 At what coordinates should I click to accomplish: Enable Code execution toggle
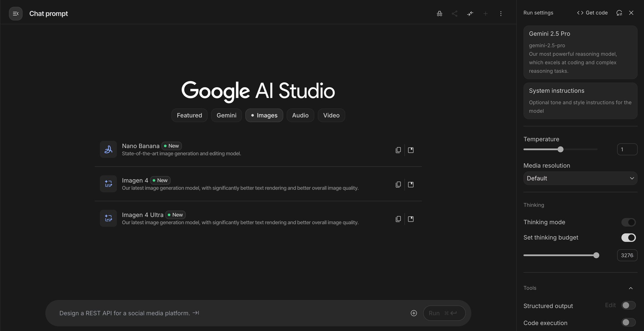coord(628,322)
